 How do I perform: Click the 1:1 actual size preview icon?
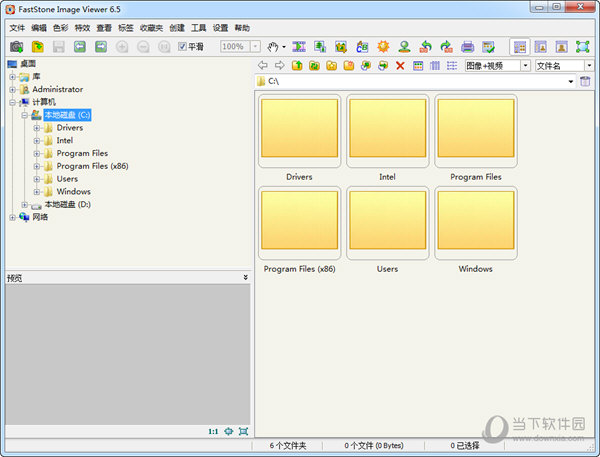[213, 431]
